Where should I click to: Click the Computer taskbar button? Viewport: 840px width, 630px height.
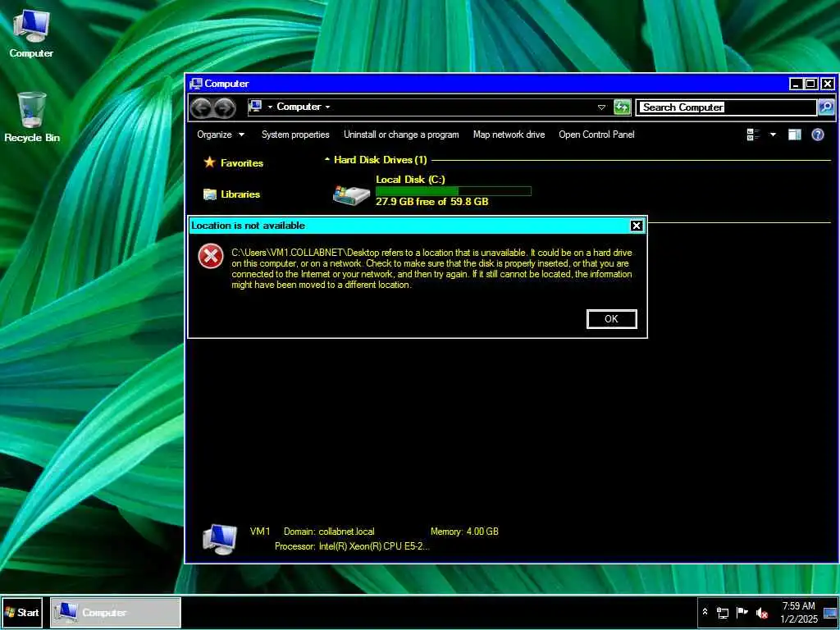pos(116,612)
